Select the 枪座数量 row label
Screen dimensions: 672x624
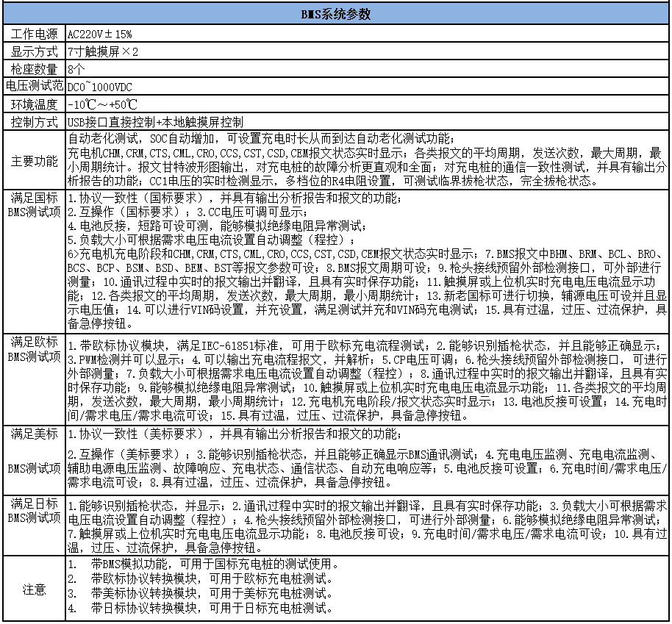point(34,69)
